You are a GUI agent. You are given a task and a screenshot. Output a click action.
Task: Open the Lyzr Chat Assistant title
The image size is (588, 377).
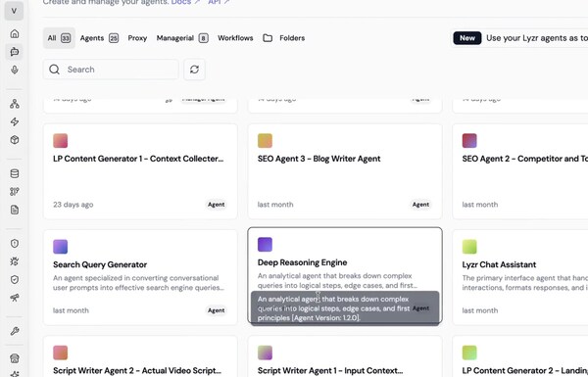499,264
